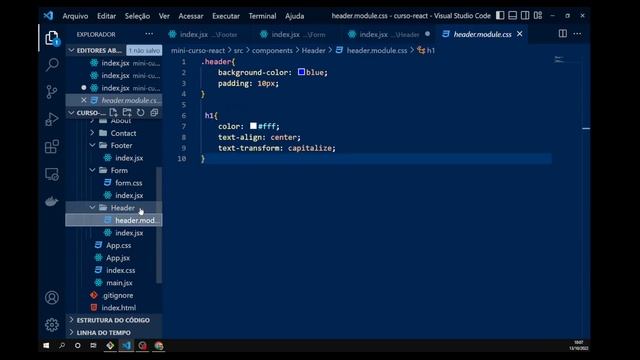The image size is (640, 360).
Task: Open the Search view in activity bar
Action: (52, 64)
